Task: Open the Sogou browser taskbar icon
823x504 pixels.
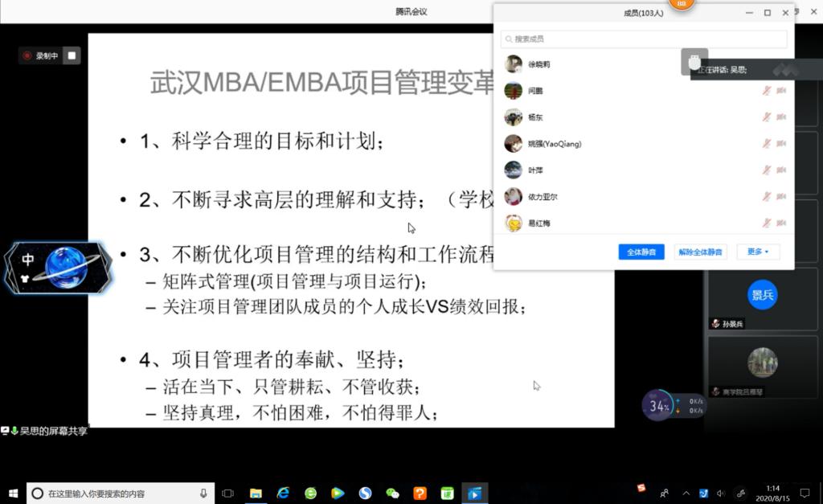Action: (365, 493)
